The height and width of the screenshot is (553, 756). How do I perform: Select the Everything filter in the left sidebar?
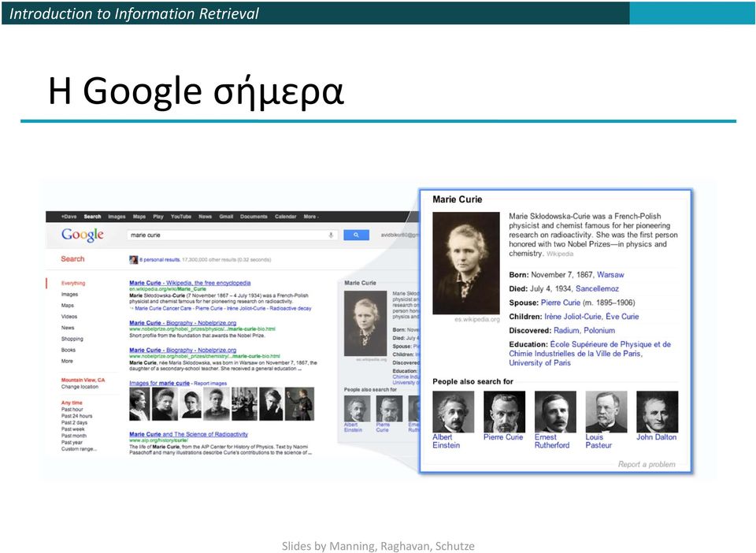click(72, 283)
